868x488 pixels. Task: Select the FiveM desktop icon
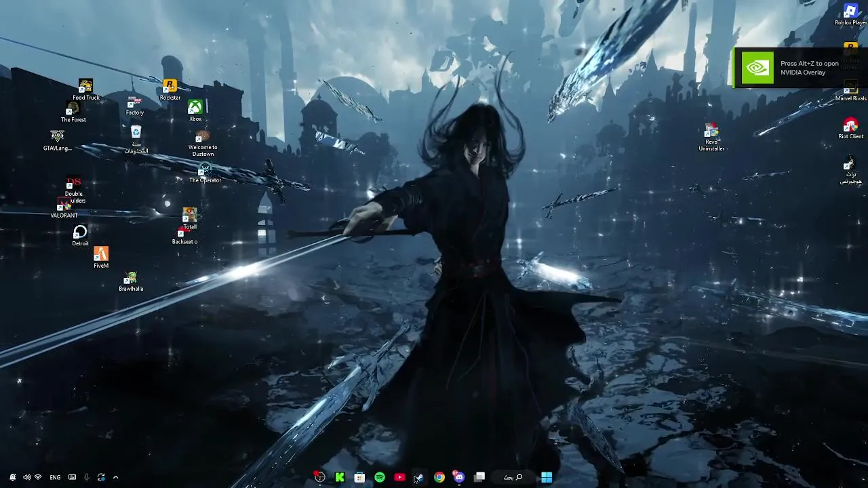point(101,258)
